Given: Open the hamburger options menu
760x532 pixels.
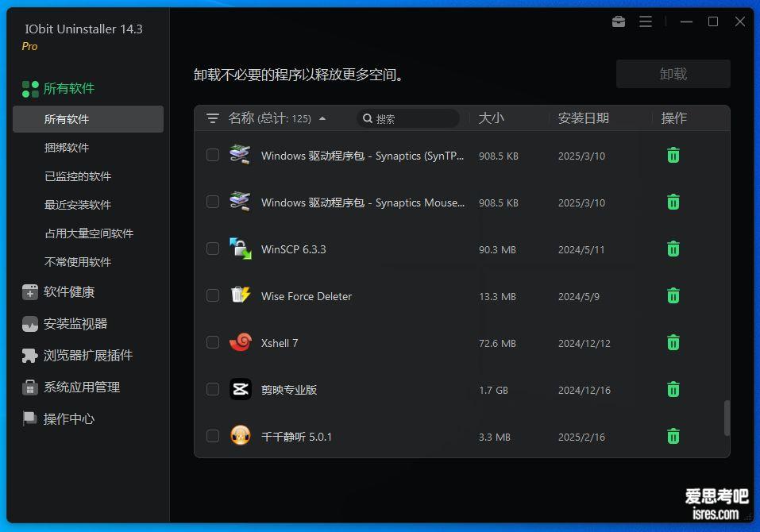Looking at the screenshot, I should pyautogui.click(x=645, y=21).
